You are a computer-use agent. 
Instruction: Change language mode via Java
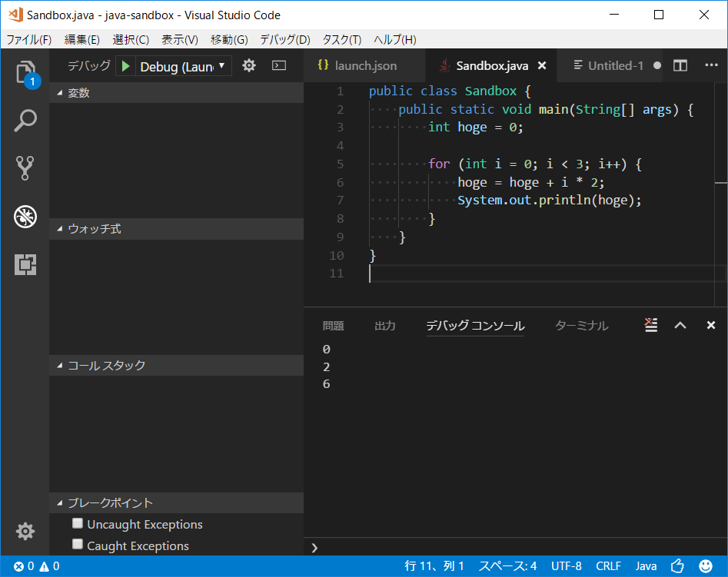(x=646, y=566)
